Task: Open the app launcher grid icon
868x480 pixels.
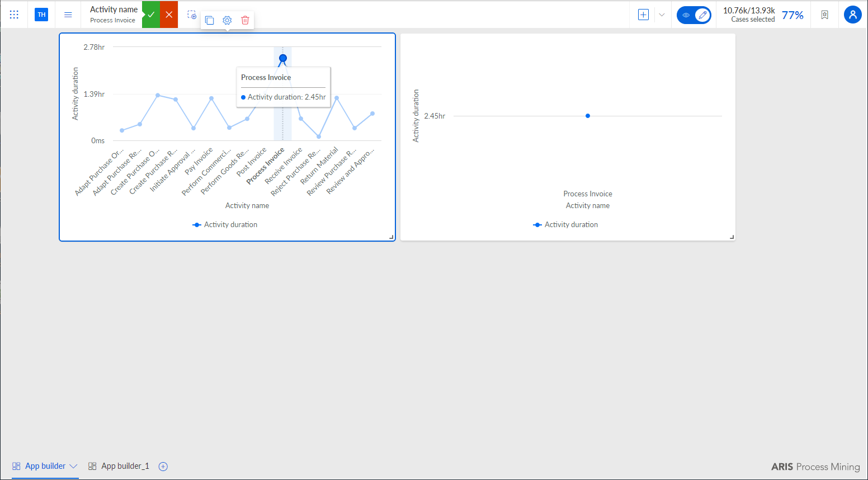Action: [14, 15]
